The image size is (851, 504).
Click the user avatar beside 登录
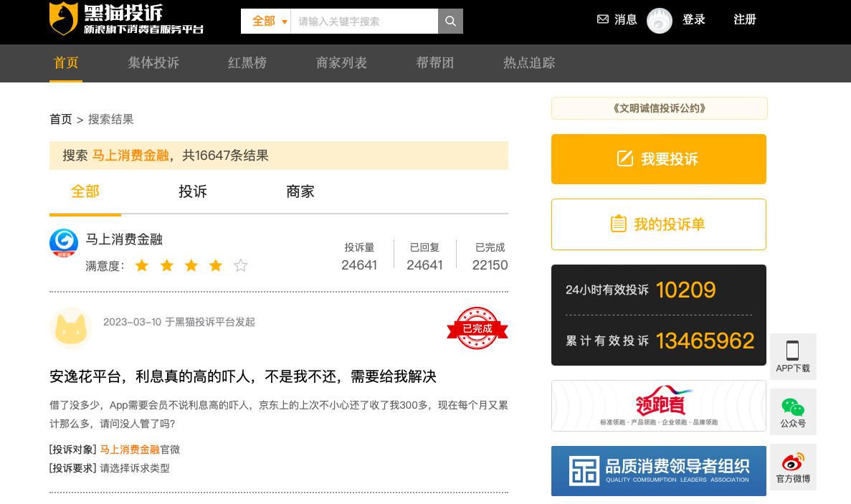(659, 20)
